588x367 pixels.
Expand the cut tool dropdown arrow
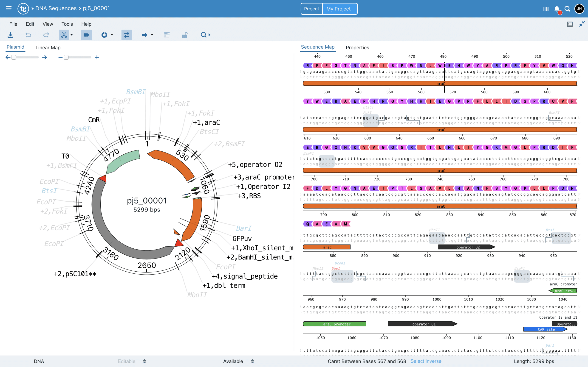coord(71,35)
